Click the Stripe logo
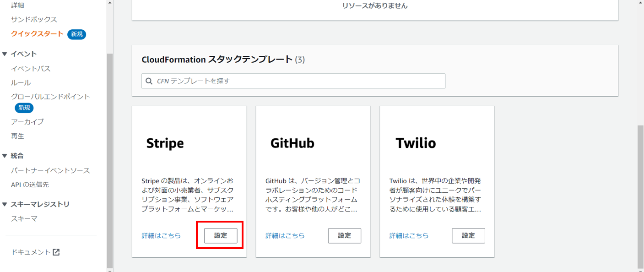The image size is (644, 272). coord(165,143)
